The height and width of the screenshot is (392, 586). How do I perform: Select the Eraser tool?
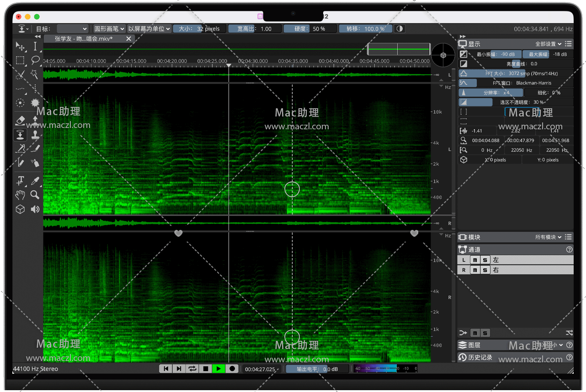[20, 121]
